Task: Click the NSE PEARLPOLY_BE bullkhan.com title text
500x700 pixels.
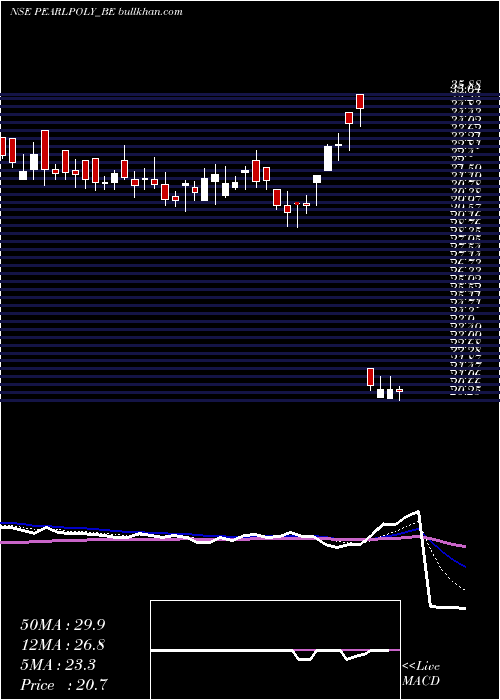Action: coord(96,12)
